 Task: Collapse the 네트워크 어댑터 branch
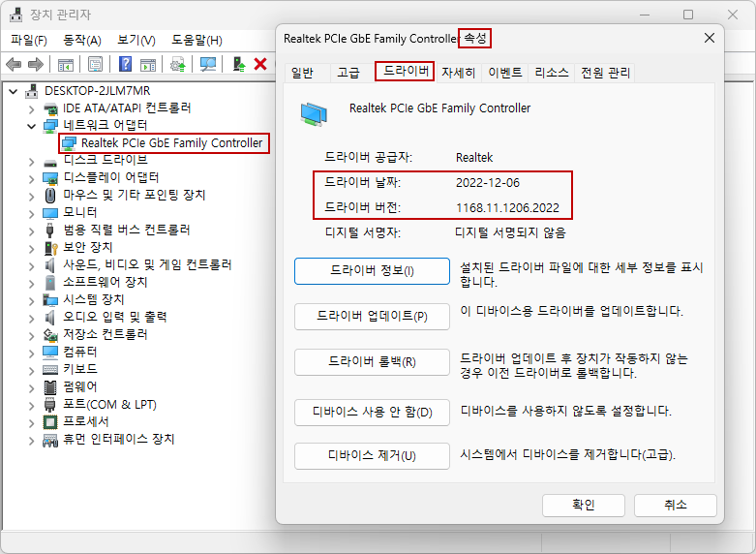(x=31, y=126)
